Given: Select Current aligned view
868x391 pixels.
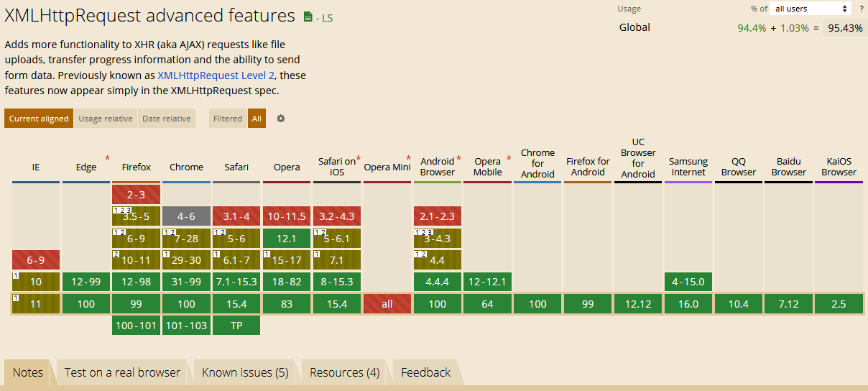Looking at the screenshot, I should [39, 119].
